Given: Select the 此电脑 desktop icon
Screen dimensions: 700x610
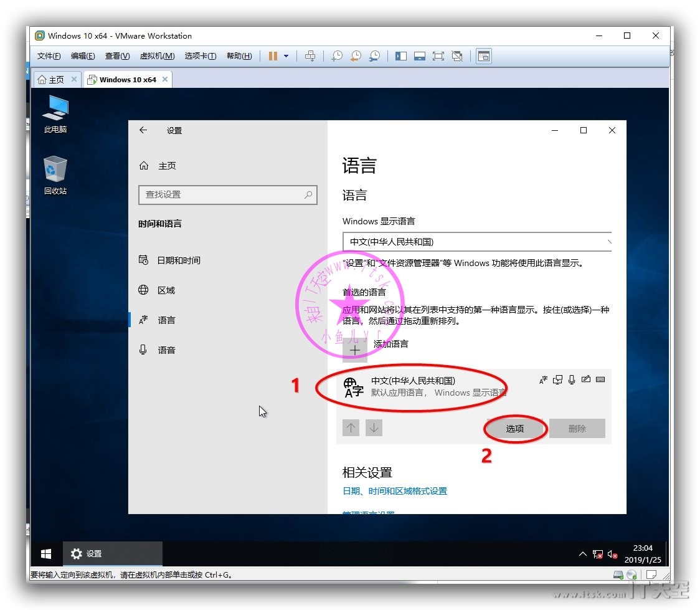Looking at the screenshot, I should point(55,114).
